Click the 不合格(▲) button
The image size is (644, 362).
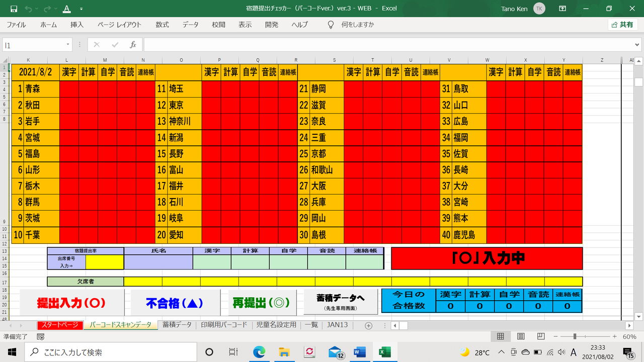(x=176, y=303)
